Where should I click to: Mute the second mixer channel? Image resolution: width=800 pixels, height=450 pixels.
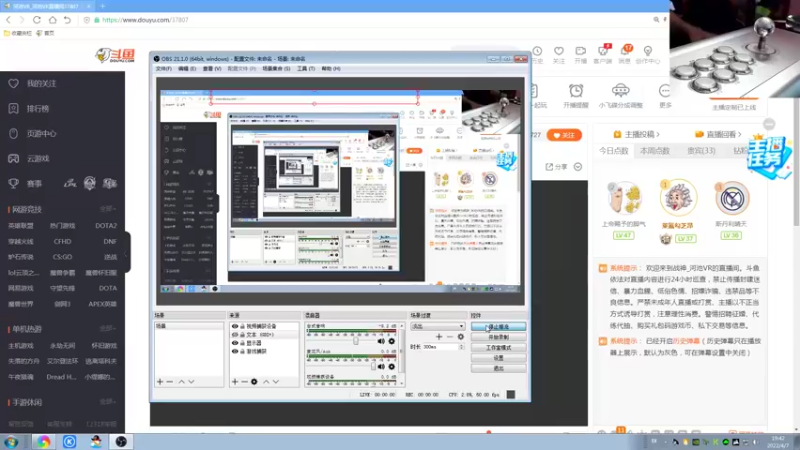point(381,366)
